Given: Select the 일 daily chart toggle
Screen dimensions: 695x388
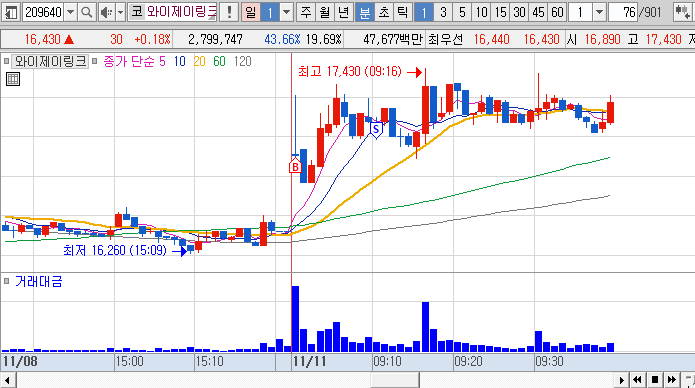Looking at the screenshot, I should tap(251, 12).
